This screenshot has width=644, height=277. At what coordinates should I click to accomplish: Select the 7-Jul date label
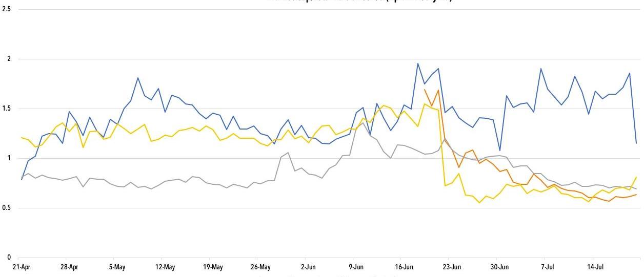(548, 267)
